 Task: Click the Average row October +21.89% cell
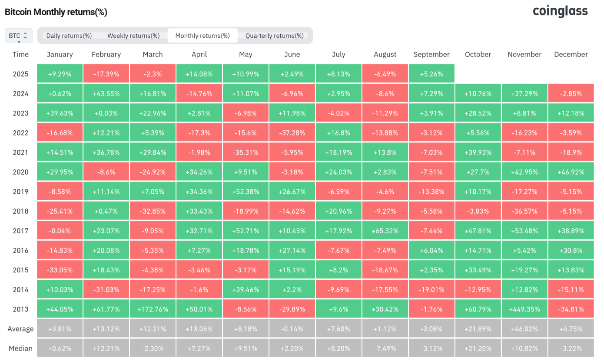click(478, 329)
